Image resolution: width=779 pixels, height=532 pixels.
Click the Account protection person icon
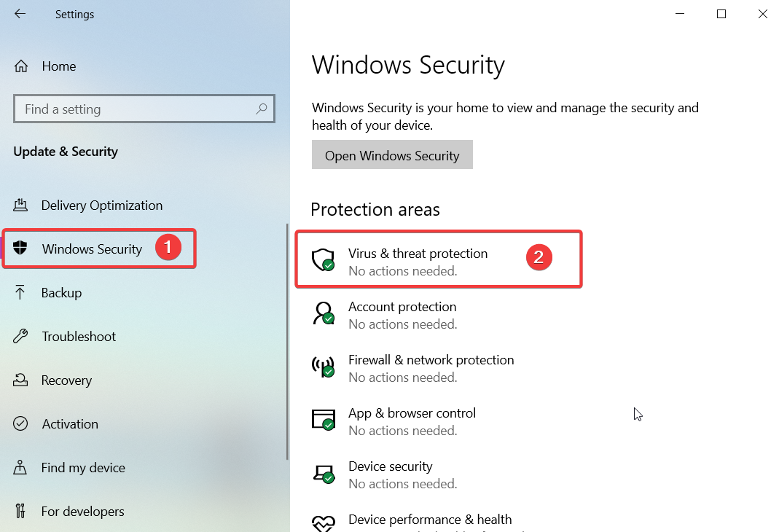tap(323, 313)
